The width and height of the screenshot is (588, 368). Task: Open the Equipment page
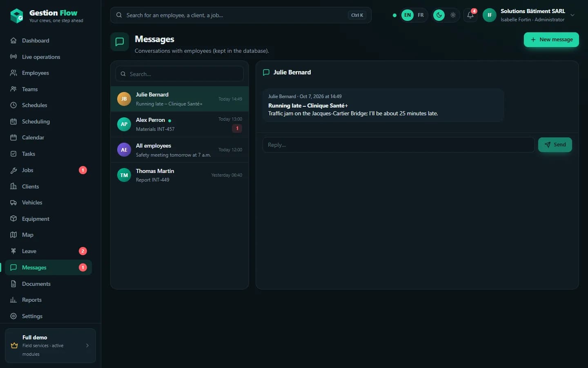[x=48, y=219]
